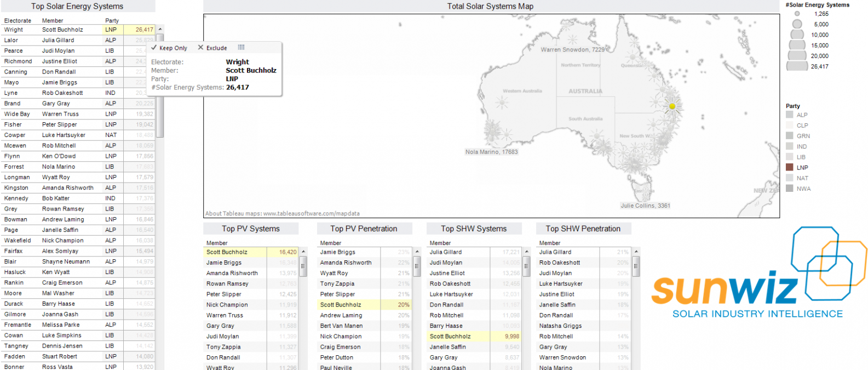The width and height of the screenshot is (868, 370).
Task: Highlight the GRN party legend entry
Action: coord(803,136)
